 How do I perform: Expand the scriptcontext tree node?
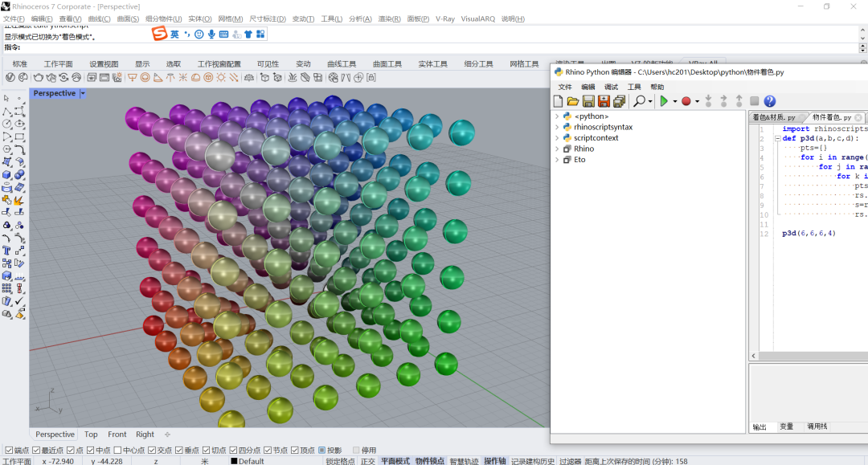(557, 137)
